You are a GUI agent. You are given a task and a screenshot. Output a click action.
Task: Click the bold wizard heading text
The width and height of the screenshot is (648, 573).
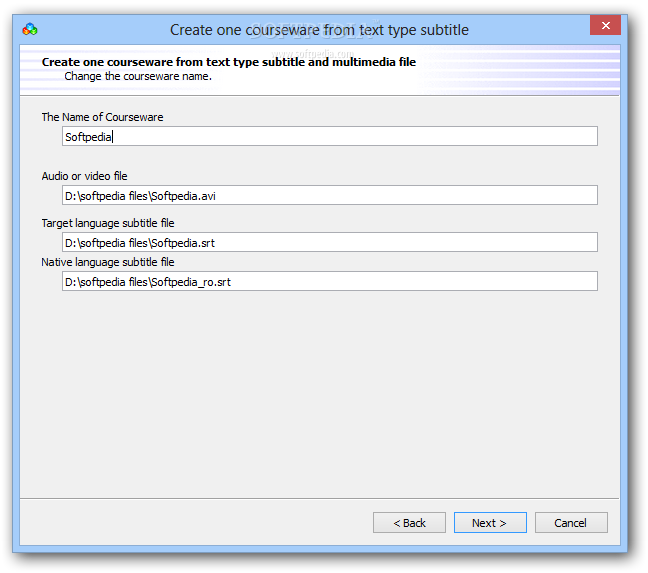[x=229, y=62]
